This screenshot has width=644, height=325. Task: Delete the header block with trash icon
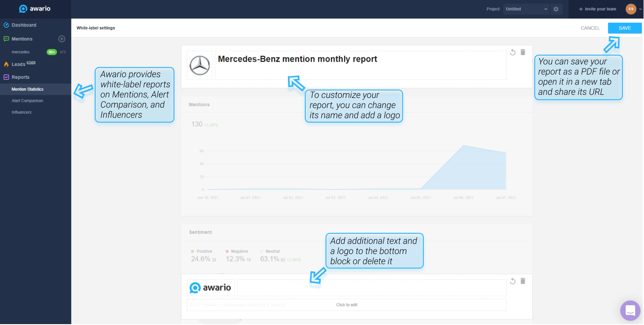[x=523, y=52]
